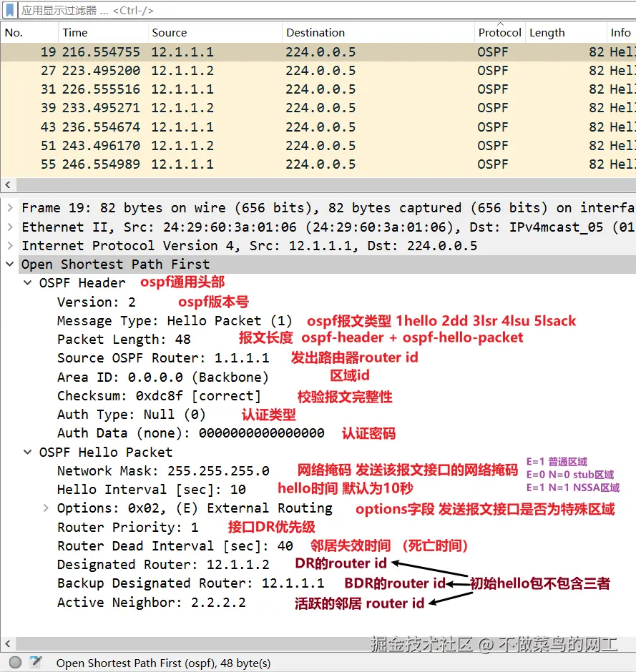The image size is (636, 672).
Task: Select the Designated Router 12.1.1.2 field
Action: (163, 565)
